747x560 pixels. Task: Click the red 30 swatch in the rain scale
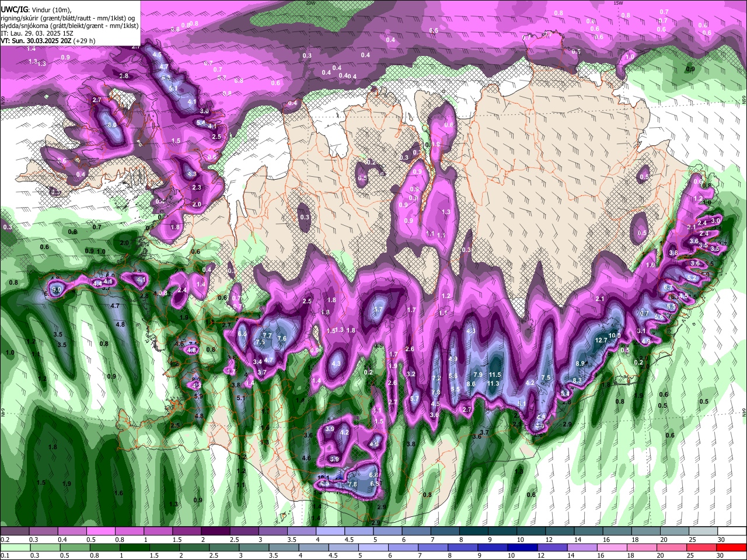(731, 547)
